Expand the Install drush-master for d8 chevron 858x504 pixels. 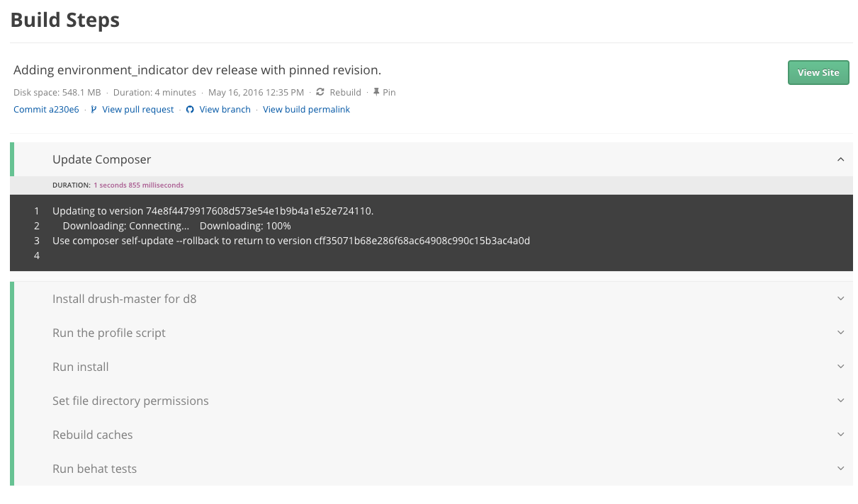tap(840, 299)
